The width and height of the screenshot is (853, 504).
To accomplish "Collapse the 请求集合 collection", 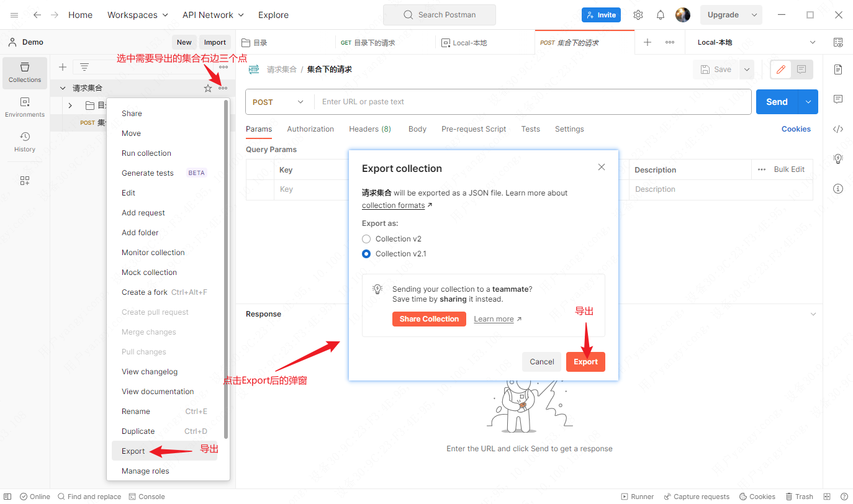I will tap(63, 88).
